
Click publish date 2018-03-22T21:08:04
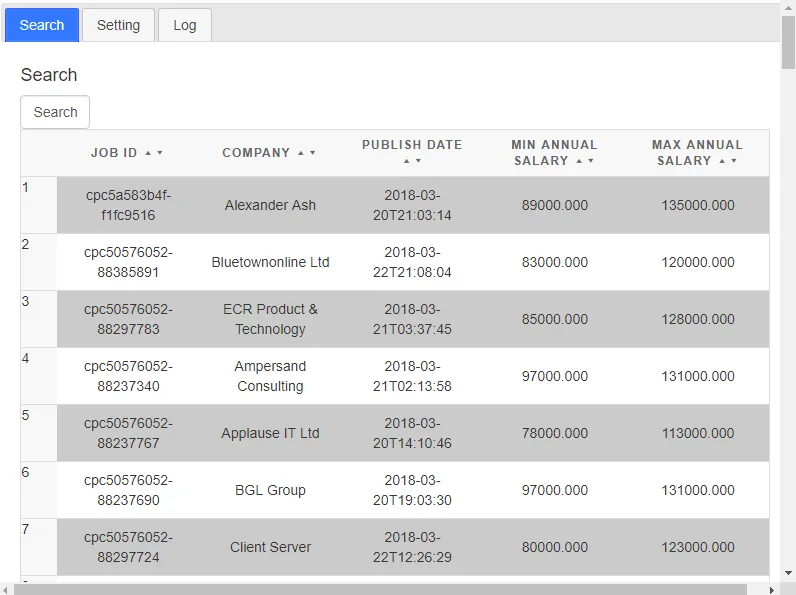(x=412, y=262)
